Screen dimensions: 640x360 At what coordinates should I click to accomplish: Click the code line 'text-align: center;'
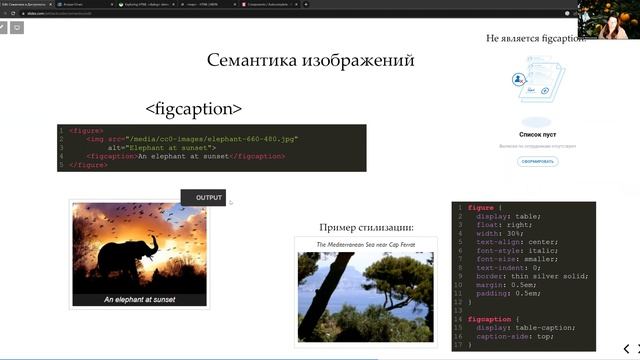point(517,242)
